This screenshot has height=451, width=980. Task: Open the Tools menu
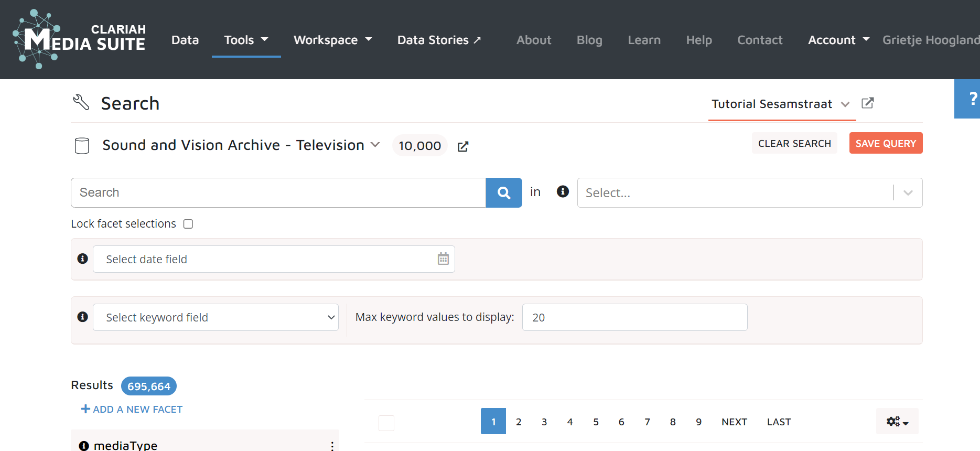pyautogui.click(x=246, y=40)
